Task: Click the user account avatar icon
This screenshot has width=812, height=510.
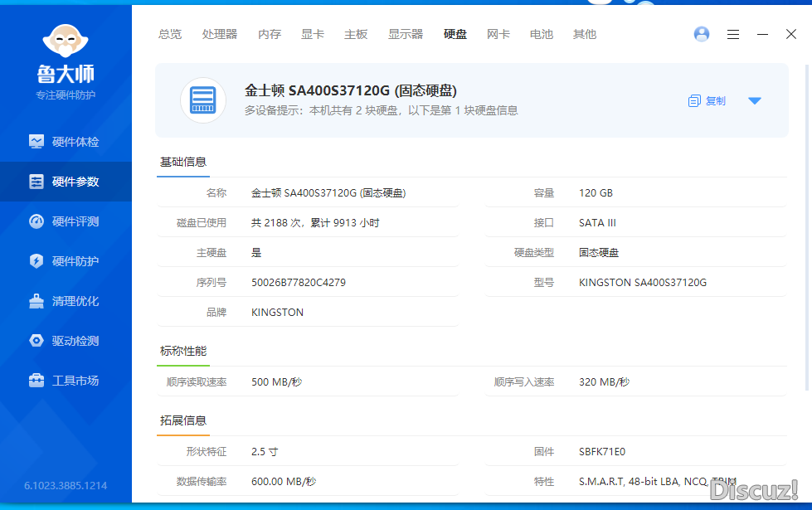Action: click(x=701, y=34)
